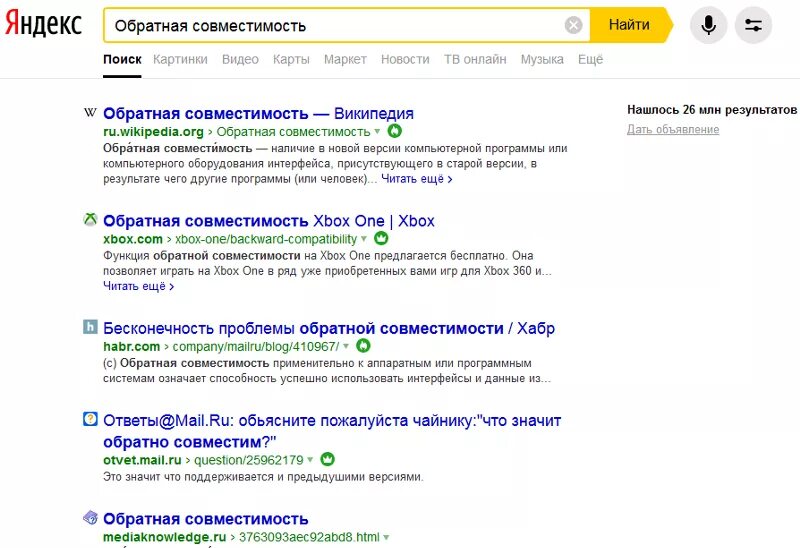This screenshot has width=800, height=548.
Task: Click the question/25962179 URL path
Action: [x=248, y=460]
